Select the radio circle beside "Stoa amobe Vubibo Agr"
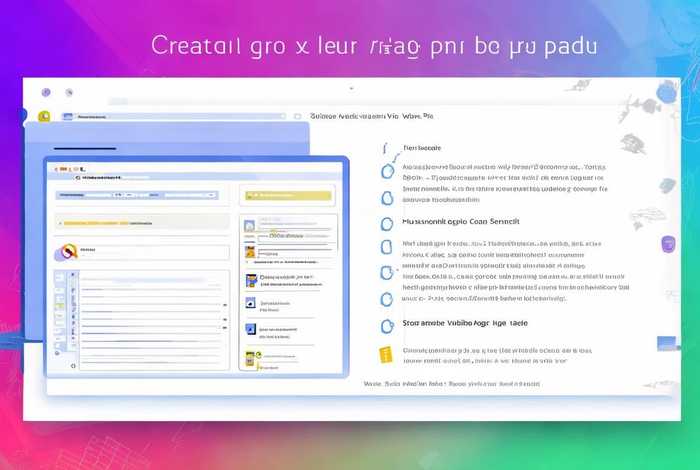 pos(387,325)
